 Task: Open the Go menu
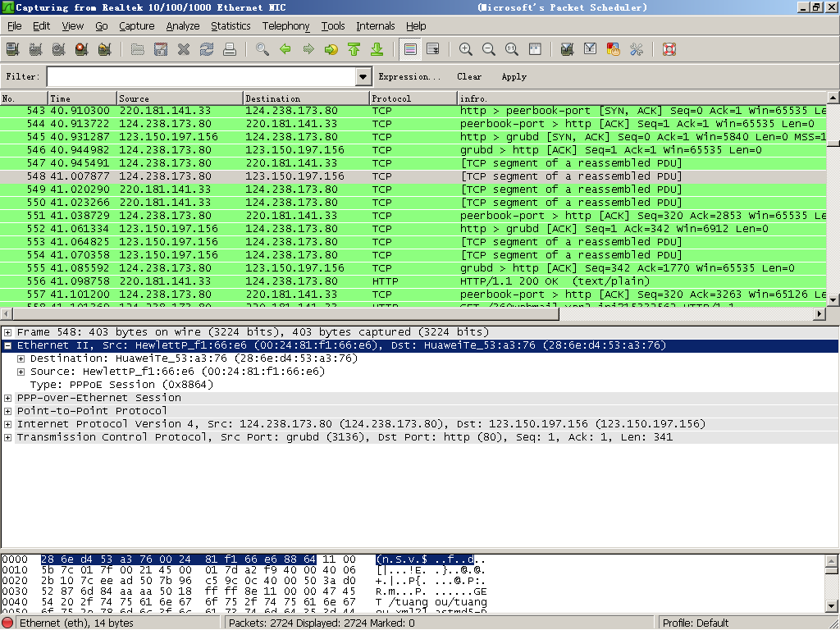pyautogui.click(x=101, y=25)
